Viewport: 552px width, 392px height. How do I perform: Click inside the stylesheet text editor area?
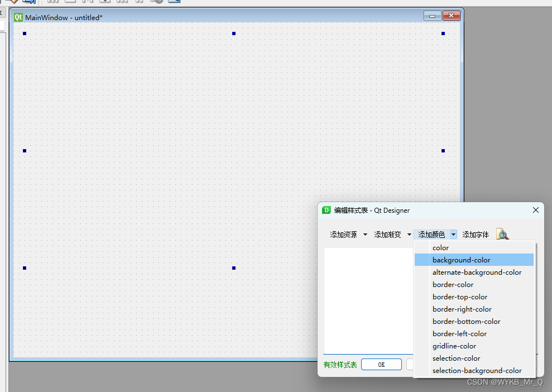(x=368, y=300)
